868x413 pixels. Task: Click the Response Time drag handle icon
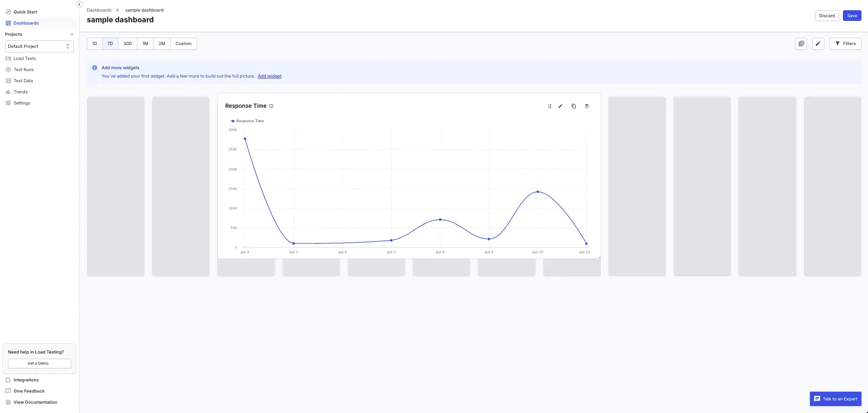(x=550, y=106)
